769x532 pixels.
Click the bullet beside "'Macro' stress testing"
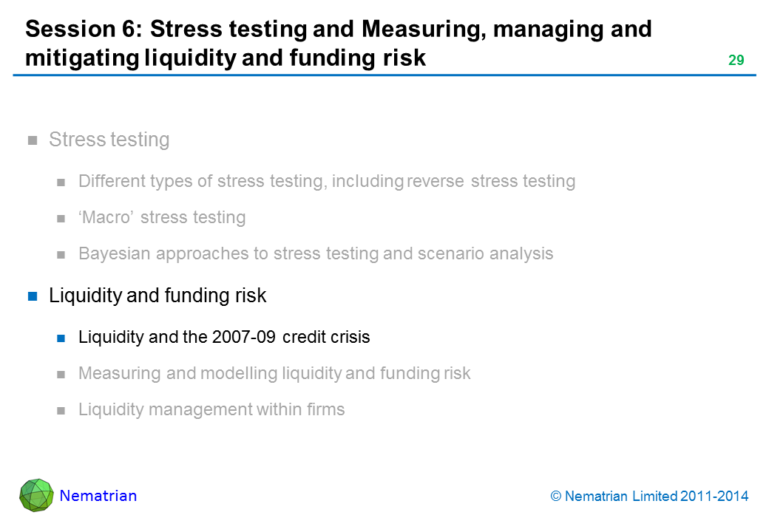[62, 218]
